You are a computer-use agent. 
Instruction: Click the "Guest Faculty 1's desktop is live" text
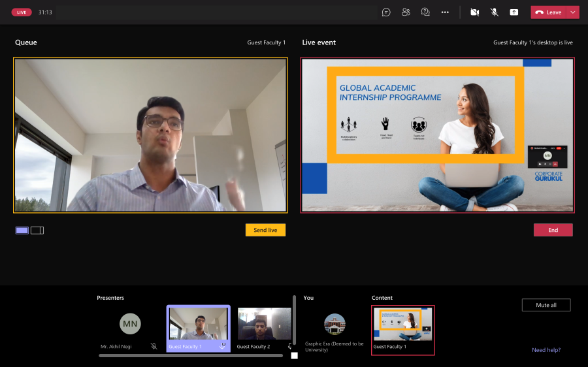533,42
